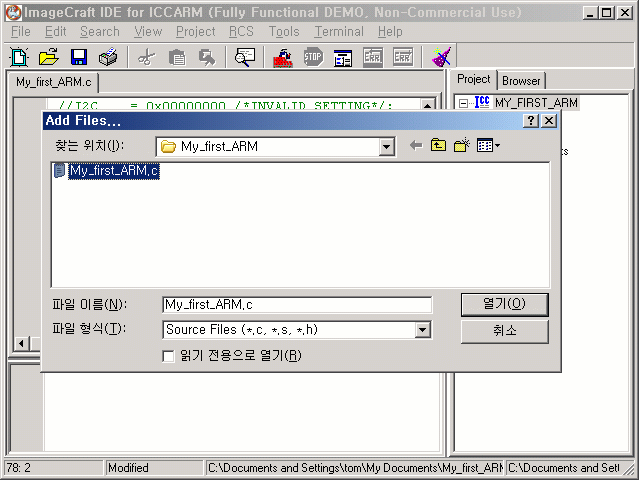Viewport: 639px width, 480px height.
Task: Click the 열기(O) open button
Action: pos(505,304)
